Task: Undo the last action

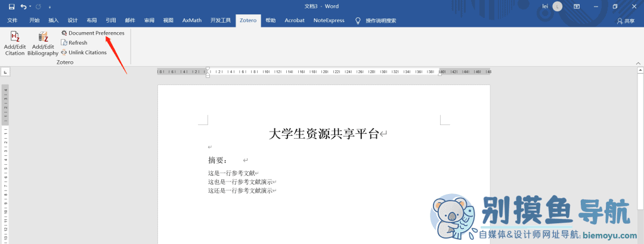Action: coord(23,7)
